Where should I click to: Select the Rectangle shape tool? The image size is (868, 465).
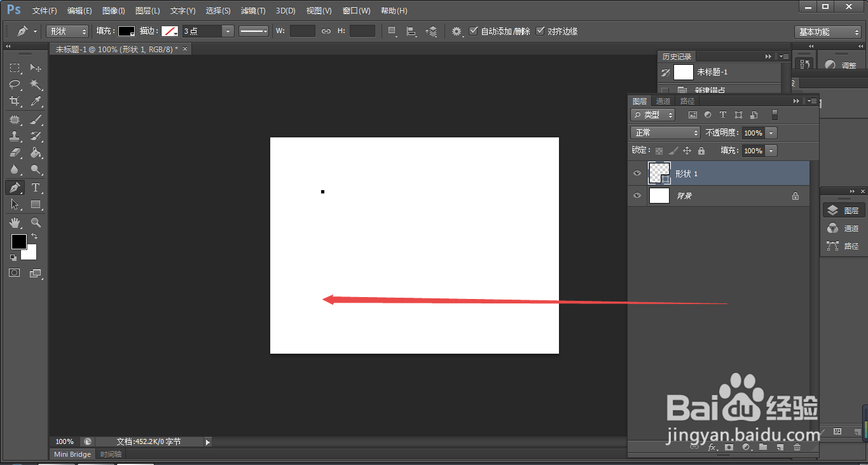pos(36,204)
